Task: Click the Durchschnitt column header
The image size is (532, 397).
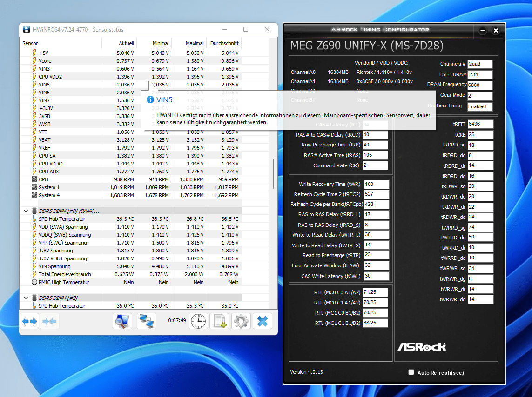Action: (x=224, y=43)
